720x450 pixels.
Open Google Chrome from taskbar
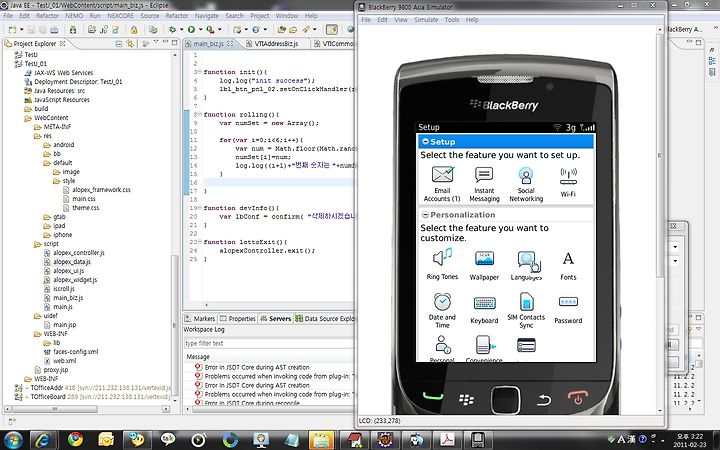[75, 440]
